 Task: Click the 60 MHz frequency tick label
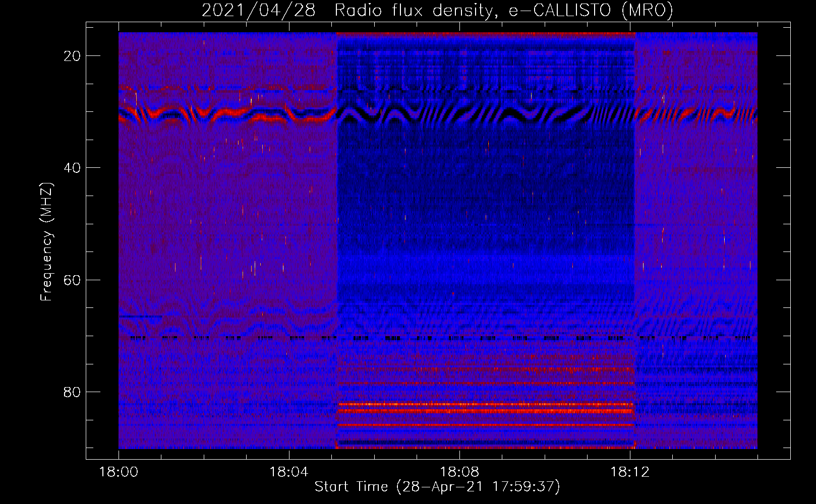click(x=73, y=280)
